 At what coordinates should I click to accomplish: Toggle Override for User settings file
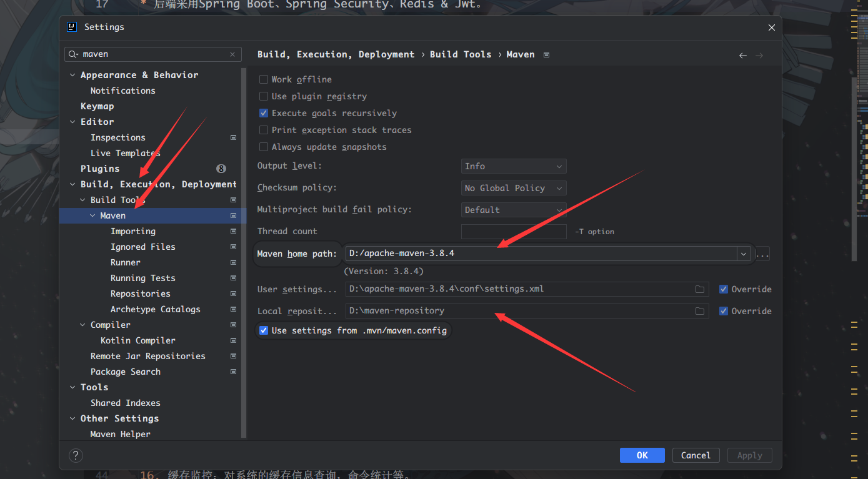tap(724, 289)
